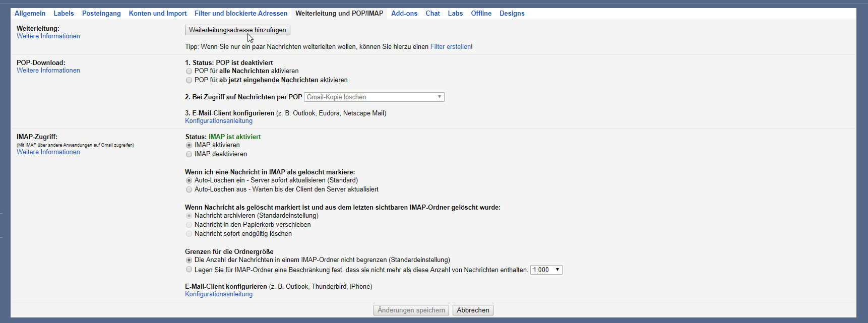868x323 pixels.
Task: Click Änderungen speichern button
Action: pos(411,310)
